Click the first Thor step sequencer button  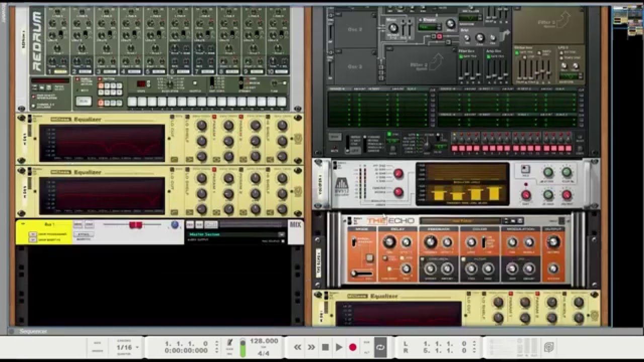[454, 148]
